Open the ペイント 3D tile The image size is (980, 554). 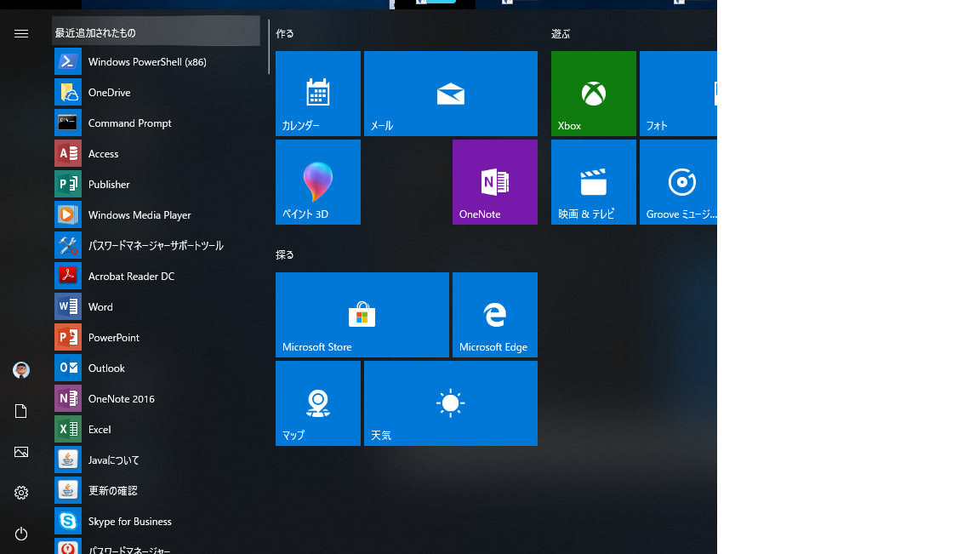[x=318, y=182]
